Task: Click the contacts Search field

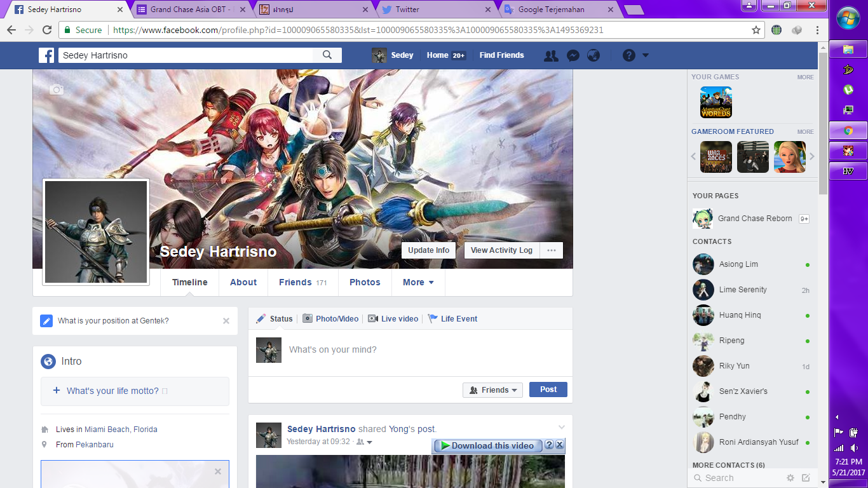Action: click(x=737, y=478)
